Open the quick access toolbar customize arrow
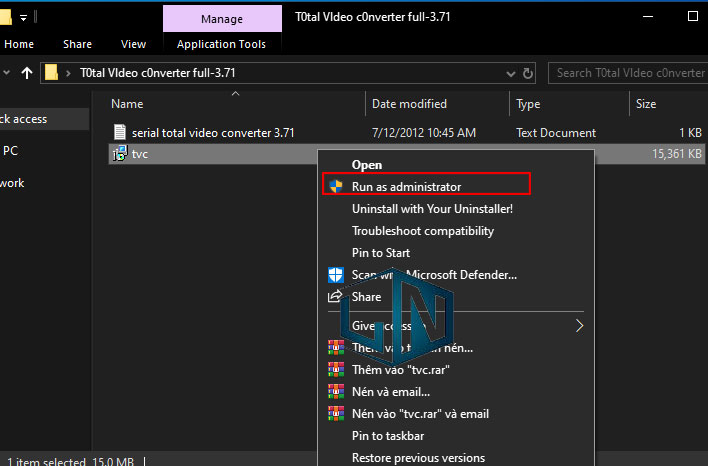The width and height of the screenshot is (708, 466). pyautogui.click(x=23, y=18)
